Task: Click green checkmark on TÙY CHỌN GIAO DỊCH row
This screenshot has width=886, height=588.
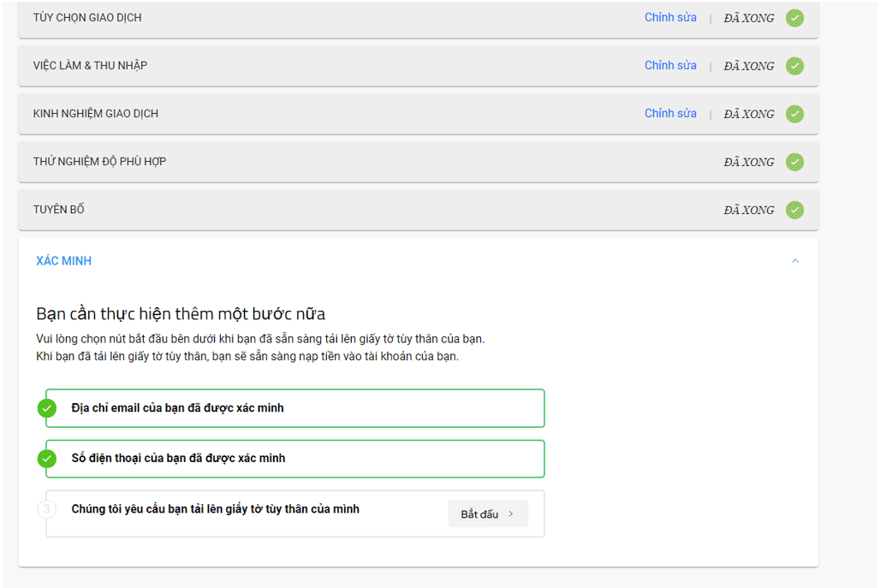Action: (794, 18)
